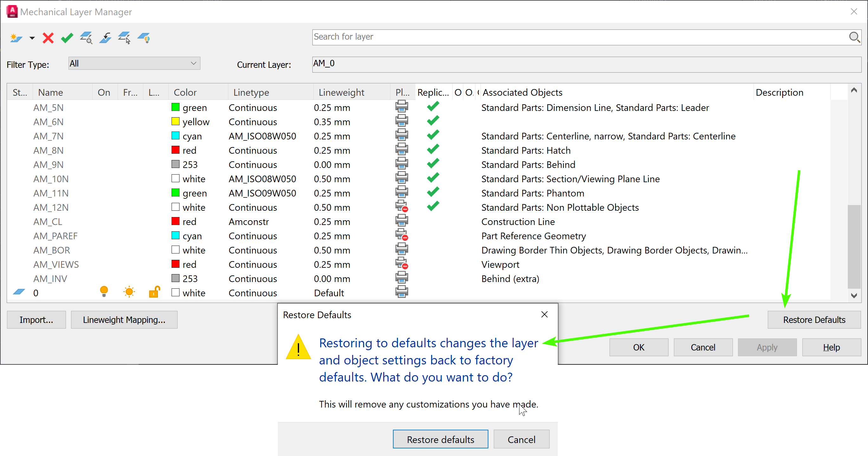The height and width of the screenshot is (456, 868).
Task: Confirm with the Restore defaults dialog button
Action: pos(440,439)
